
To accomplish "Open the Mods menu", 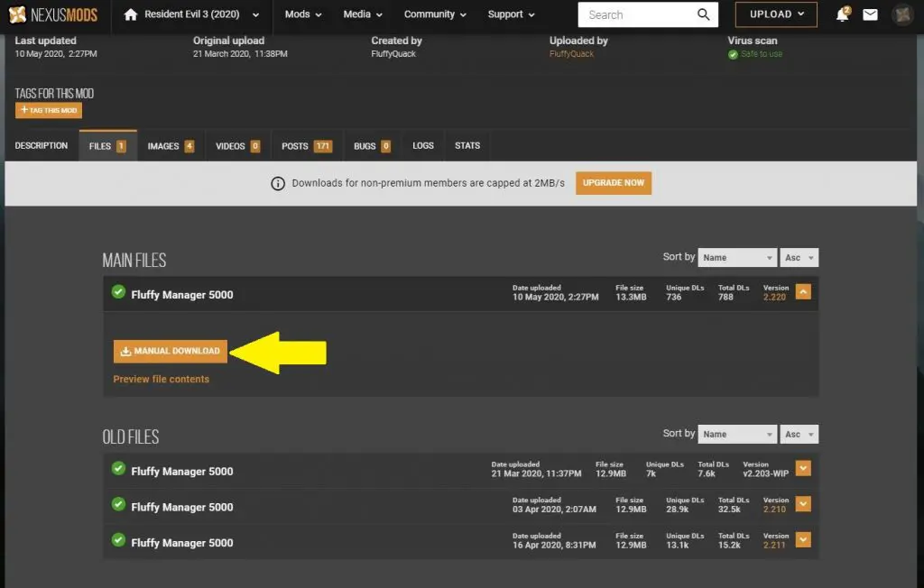I will 302,14.
